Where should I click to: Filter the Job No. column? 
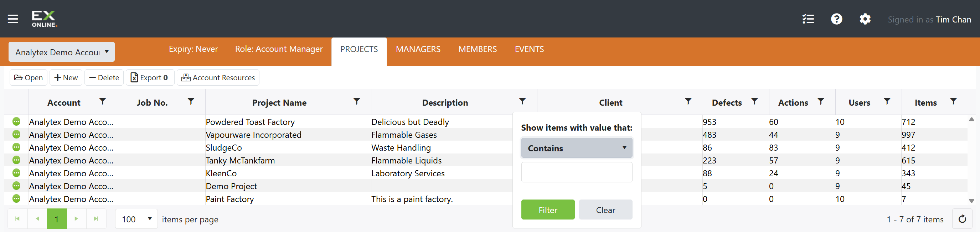coord(191,101)
